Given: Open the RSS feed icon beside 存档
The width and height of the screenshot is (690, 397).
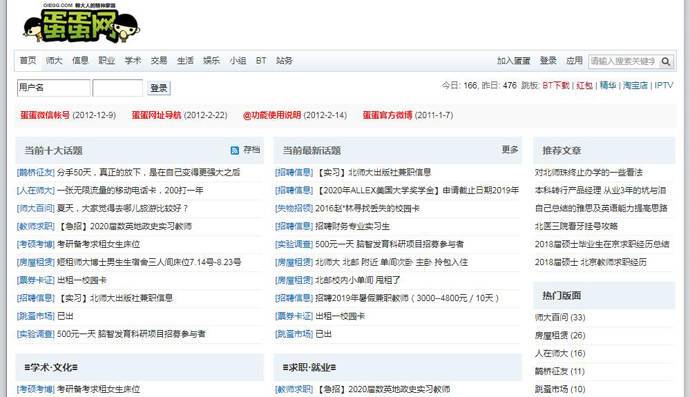Looking at the screenshot, I should click(235, 150).
